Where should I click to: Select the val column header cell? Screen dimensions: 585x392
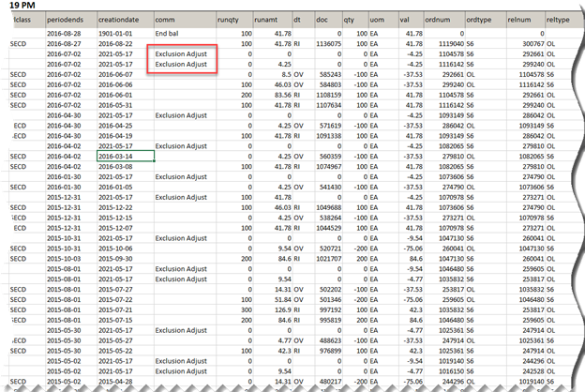[x=416, y=19]
